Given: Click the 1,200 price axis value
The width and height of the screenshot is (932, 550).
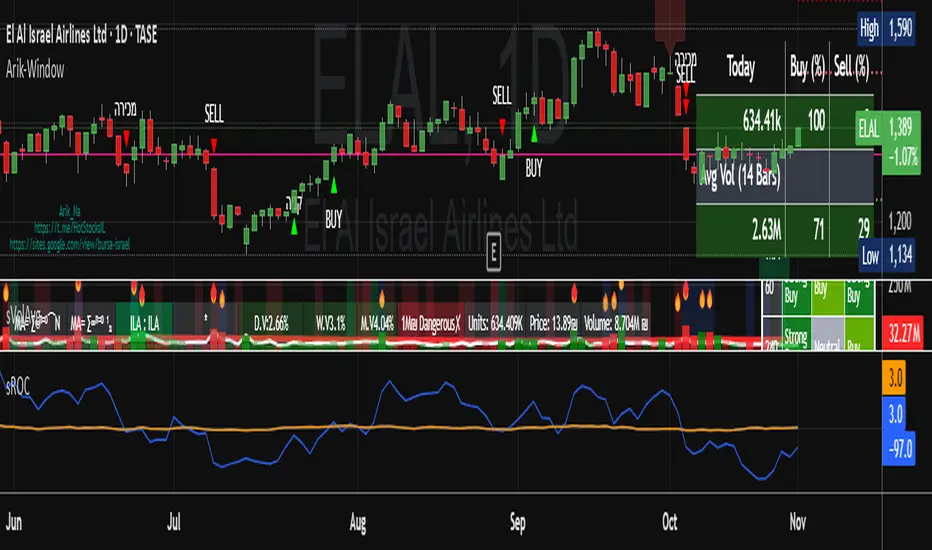Looking at the screenshot, I should tap(900, 222).
